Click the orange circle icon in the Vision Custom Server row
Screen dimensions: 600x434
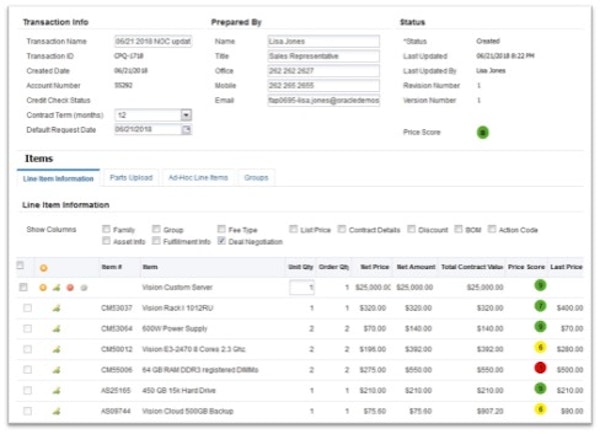point(43,287)
